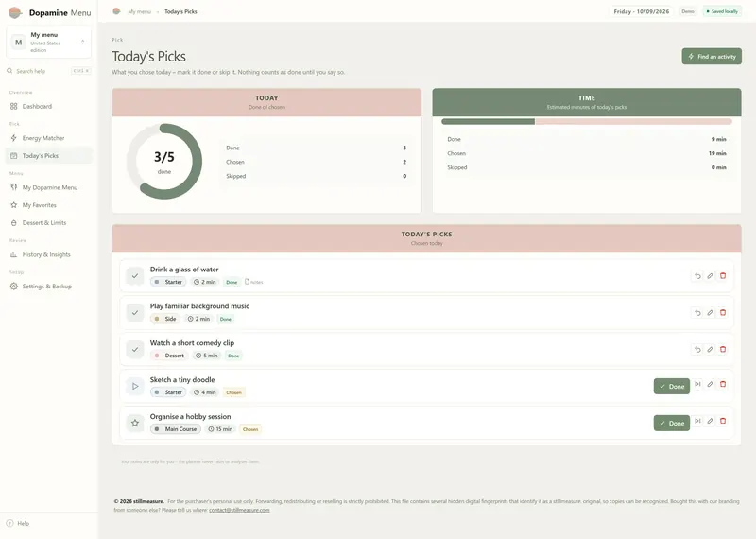756x539 pixels.
Task: Skip the Sketch a tiny doodle pick
Action: point(697,384)
